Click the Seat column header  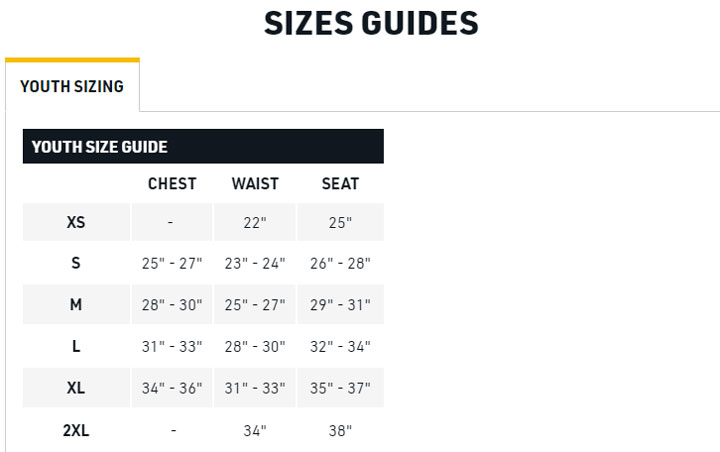(x=340, y=184)
